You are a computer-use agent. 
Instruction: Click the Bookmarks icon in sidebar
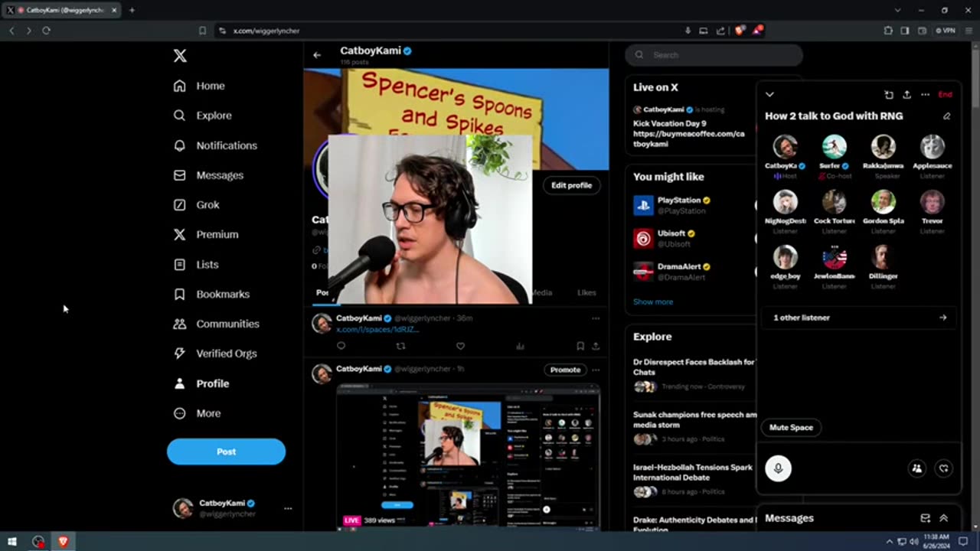point(179,294)
